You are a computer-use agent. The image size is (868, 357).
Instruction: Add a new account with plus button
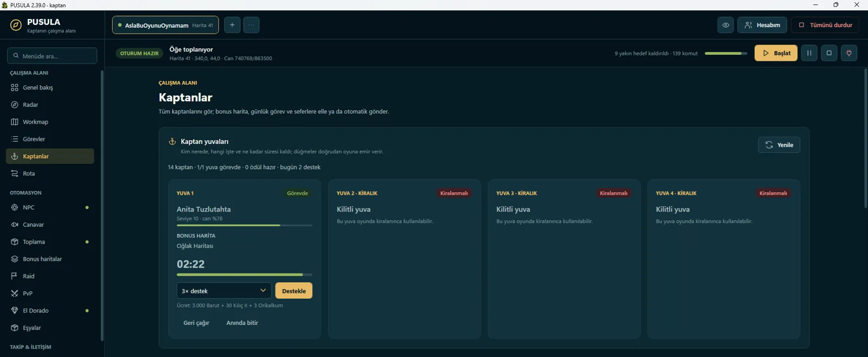click(x=232, y=25)
